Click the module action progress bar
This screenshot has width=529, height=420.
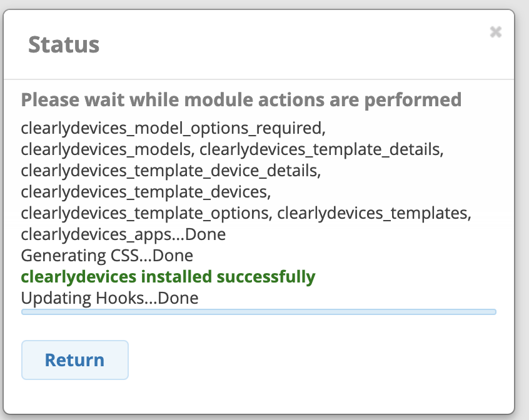point(259,312)
